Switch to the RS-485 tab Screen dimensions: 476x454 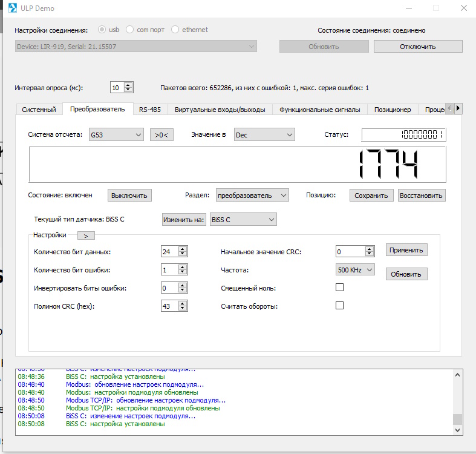click(x=149, y=110)
